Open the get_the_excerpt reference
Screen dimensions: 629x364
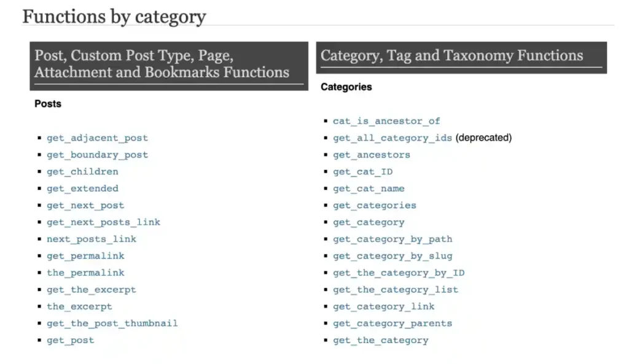[91, 289]
